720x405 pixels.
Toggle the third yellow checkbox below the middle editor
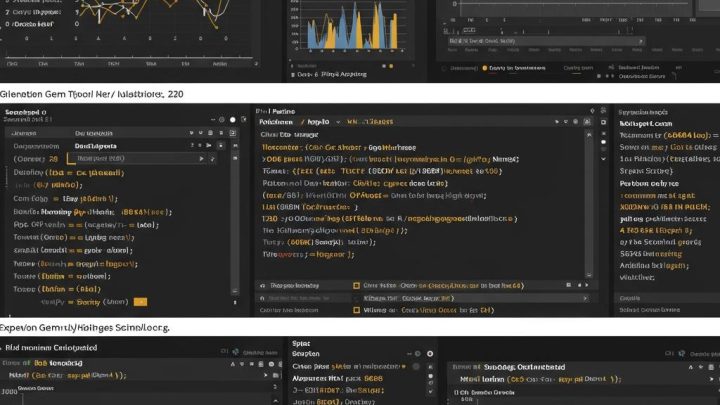[x=356, y=310]
